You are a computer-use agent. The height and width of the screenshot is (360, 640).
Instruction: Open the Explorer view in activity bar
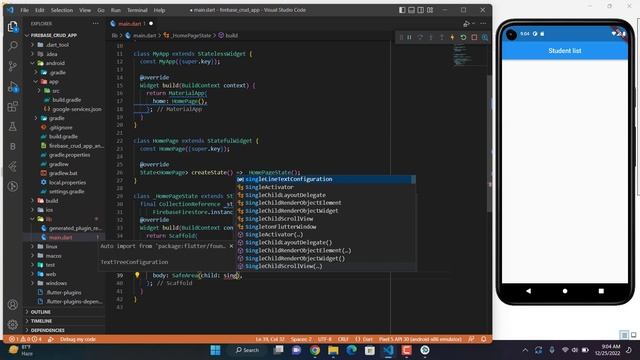click(x=13, y=27)
